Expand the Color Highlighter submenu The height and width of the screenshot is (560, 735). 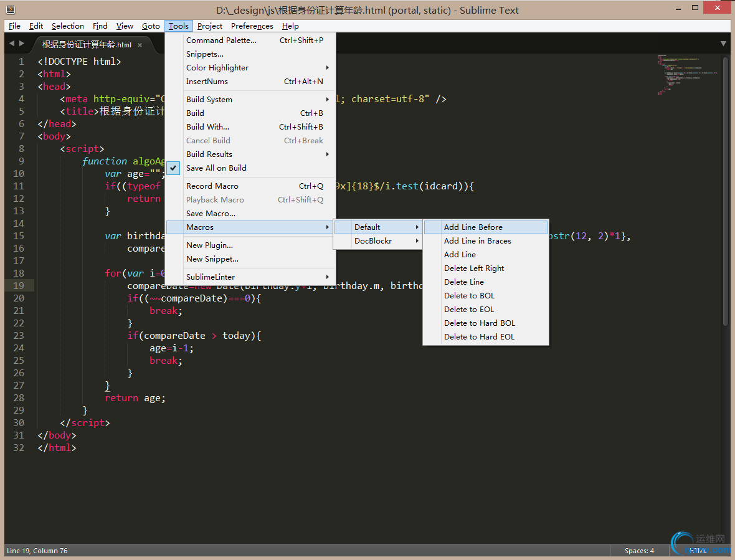click(x=251, y=67)
